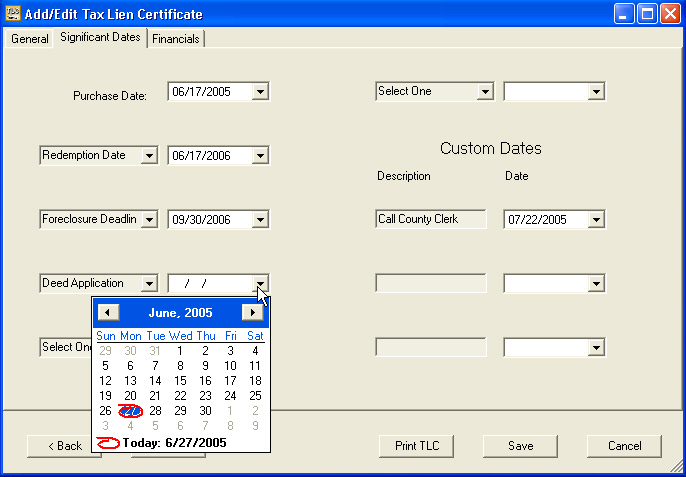Pick June 1 in the calendar
686x477 pixels.
(x=180, y=351)
